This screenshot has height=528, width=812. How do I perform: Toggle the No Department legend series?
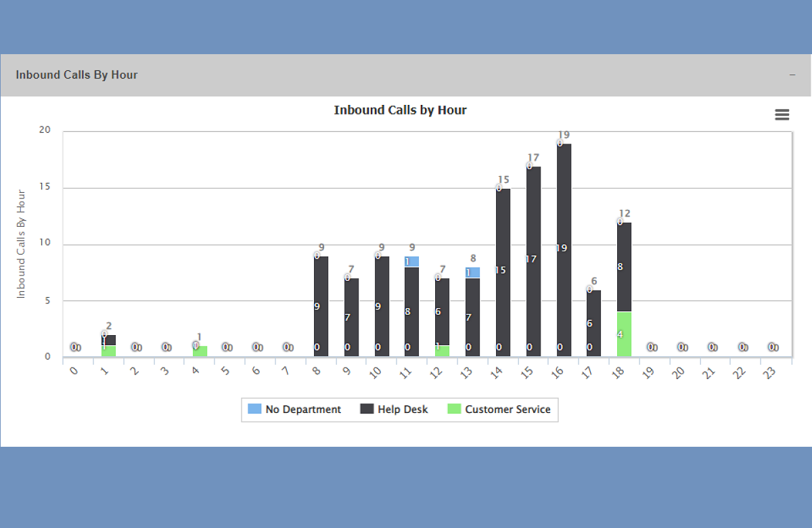click(294, 409)
